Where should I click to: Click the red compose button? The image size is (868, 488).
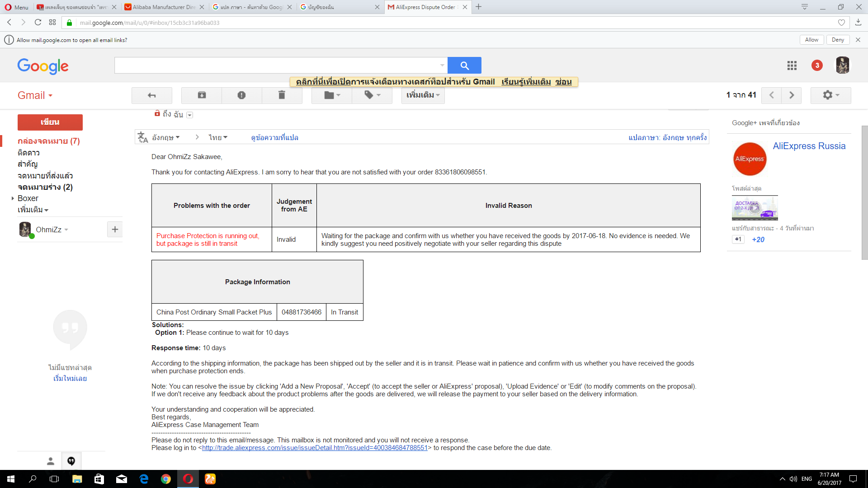tap(50, 122)
